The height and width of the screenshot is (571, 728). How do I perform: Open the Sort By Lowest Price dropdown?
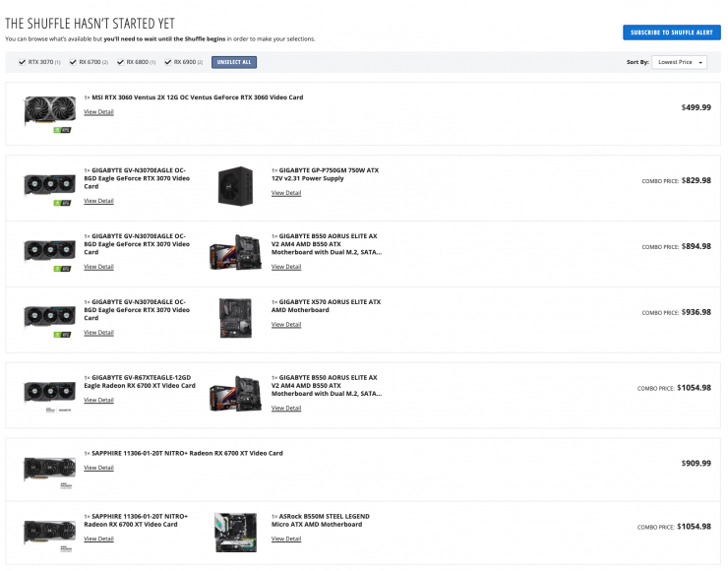pos(679,62)
